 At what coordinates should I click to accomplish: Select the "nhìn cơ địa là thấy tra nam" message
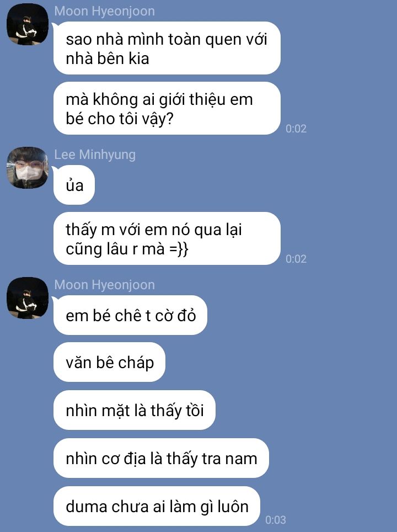pos(161,458)
